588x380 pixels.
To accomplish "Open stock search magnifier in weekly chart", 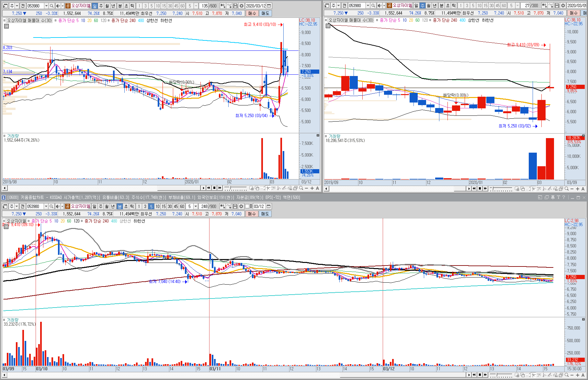I will [x=373, y=5].
